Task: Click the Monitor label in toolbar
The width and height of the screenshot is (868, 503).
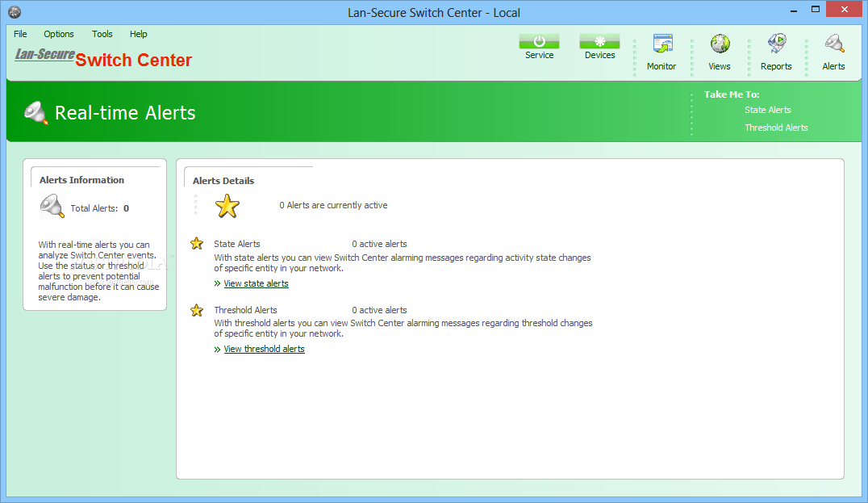Action: (661, 66)
